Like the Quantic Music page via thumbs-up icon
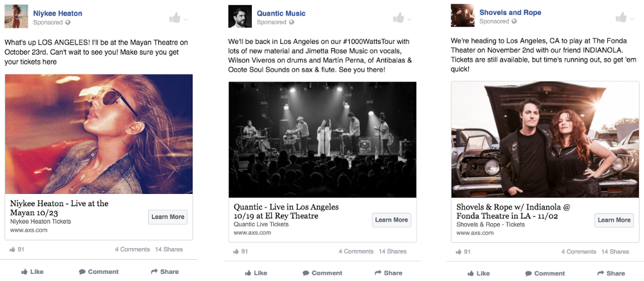The height and width of the screenshot is (281, 644). click(399, 17)
